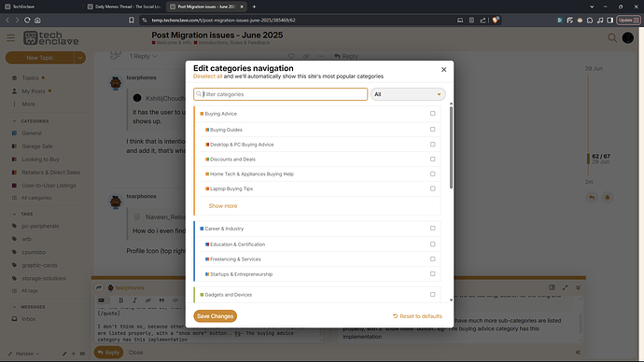Click the blockquote icon in editor
644x362 pixels.
161,300
